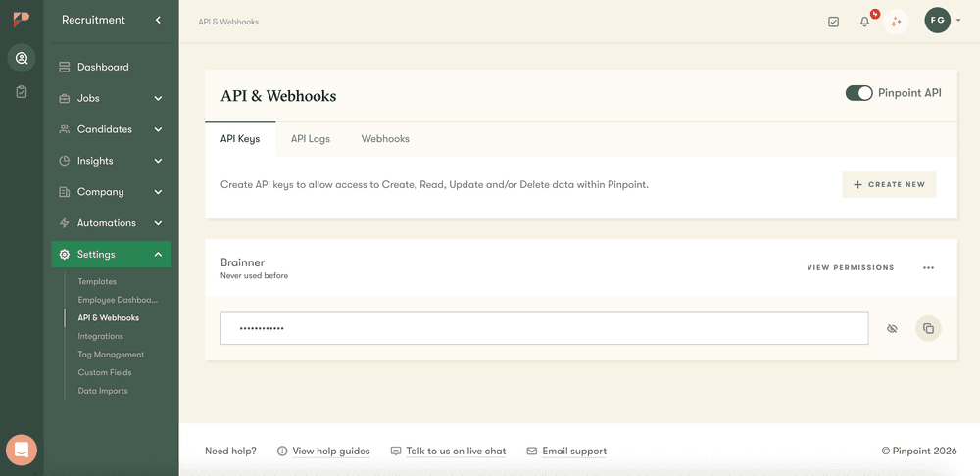Select API & Webhooks in sidebar
The image size is (980, 476).
click(x=109, y=318)
